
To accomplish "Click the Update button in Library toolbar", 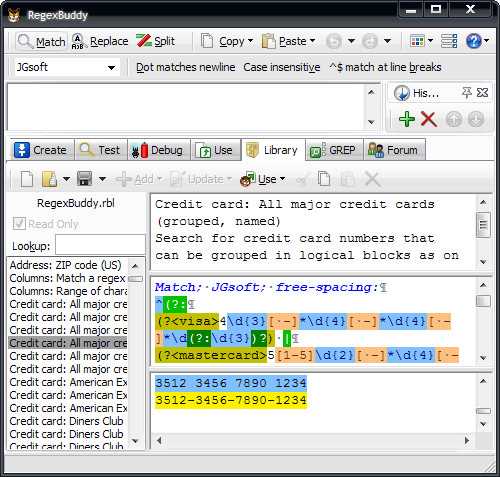I will pyautogui.click(x=201, y=179).
